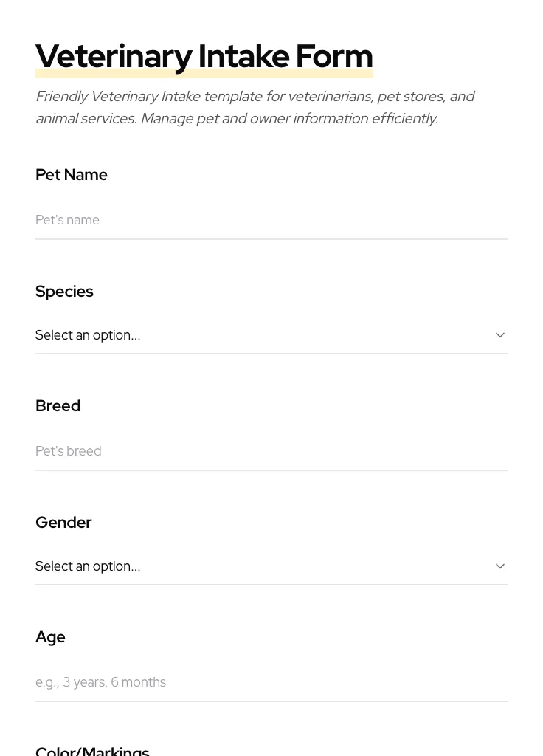543x756 pixels.
Task: Click the e.g., 3 years placeholder text
Action: 100,682
